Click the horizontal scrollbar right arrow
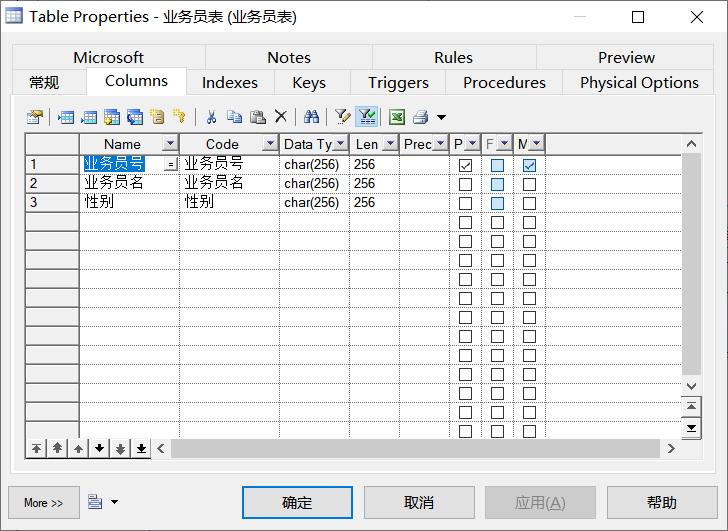Viewport: 728px width, 531px height. pyautogui.click(x=671, y=448)
